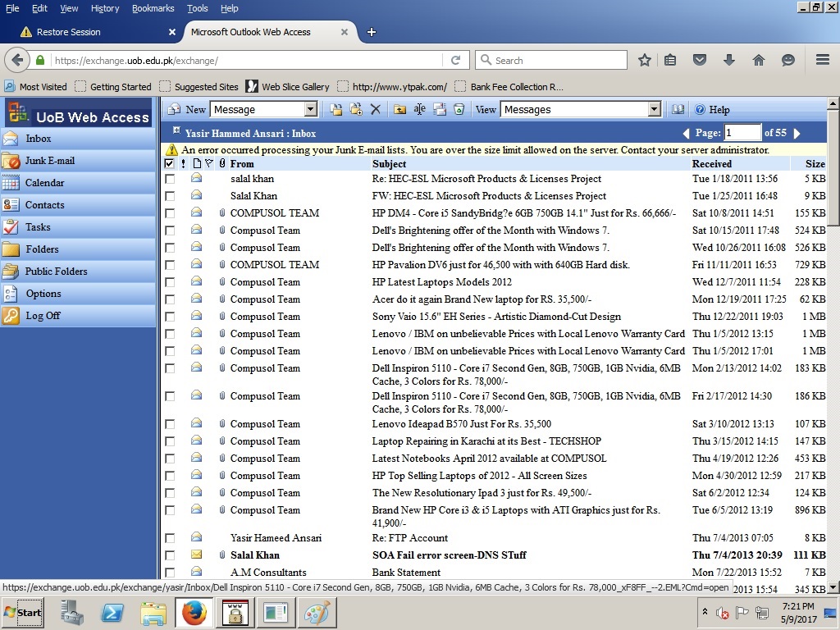Bookmark this page star icon

(x=645, y=60)
